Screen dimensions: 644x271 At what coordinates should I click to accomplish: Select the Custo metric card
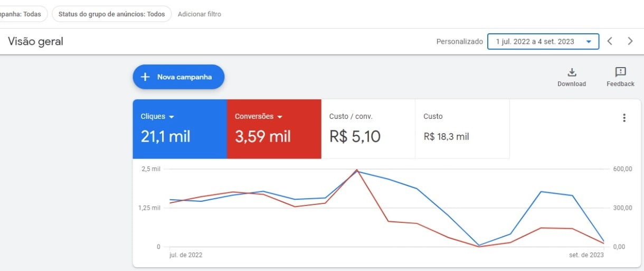[462, 129]
